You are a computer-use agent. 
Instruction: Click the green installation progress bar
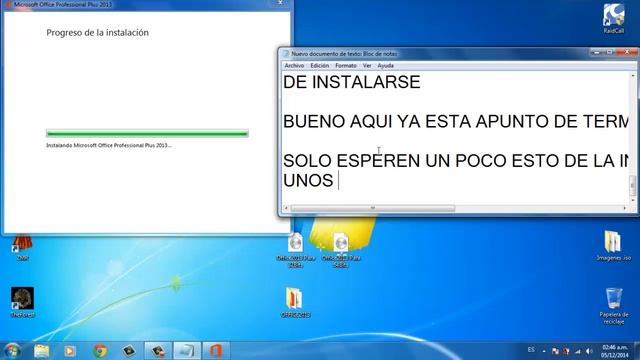(147, 133)
